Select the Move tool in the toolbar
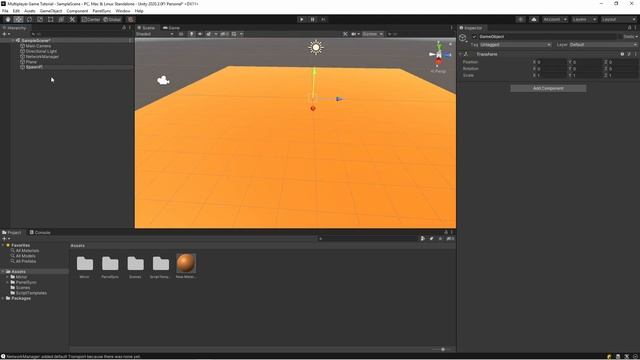Screen dimensions: 640x360 (18, 19)
